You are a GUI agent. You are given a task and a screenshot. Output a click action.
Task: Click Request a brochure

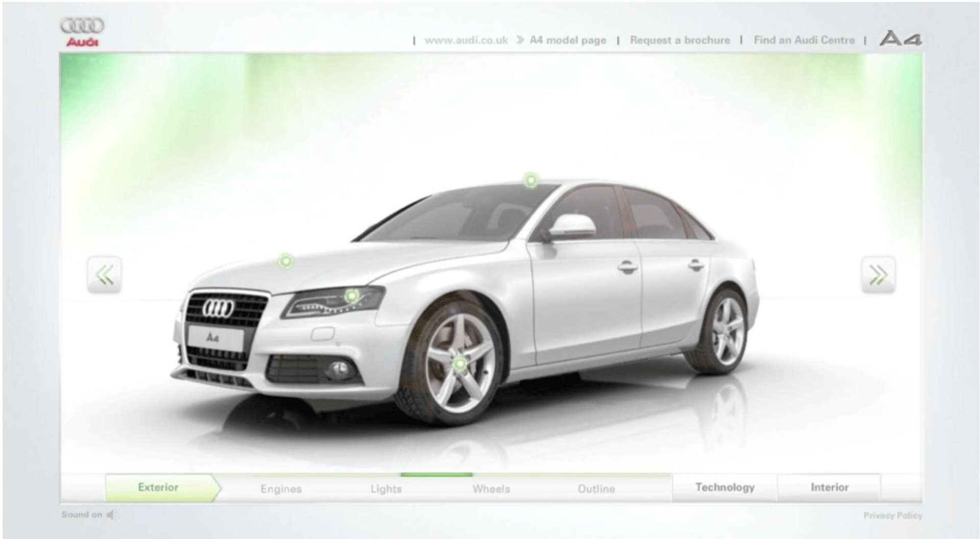(680, 40)
